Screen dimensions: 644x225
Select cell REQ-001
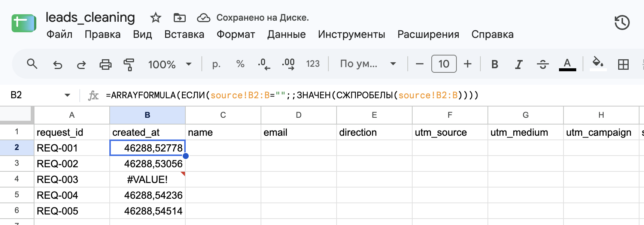coord(72,148)
